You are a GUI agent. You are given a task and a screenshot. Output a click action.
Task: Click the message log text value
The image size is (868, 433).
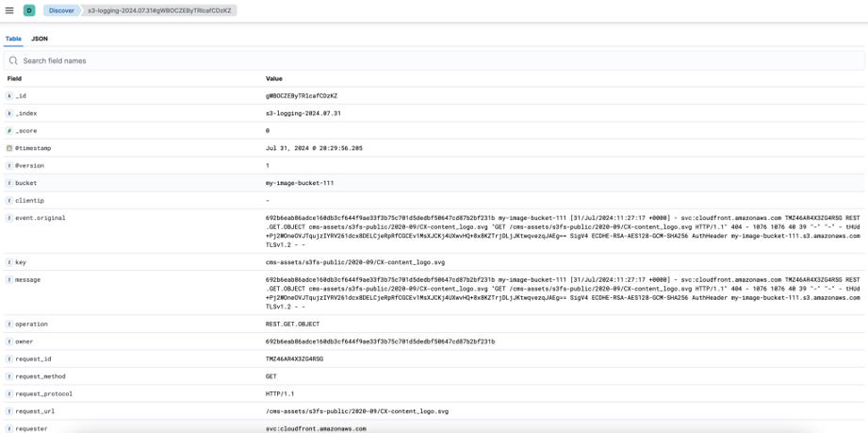(x=563, y=292)
